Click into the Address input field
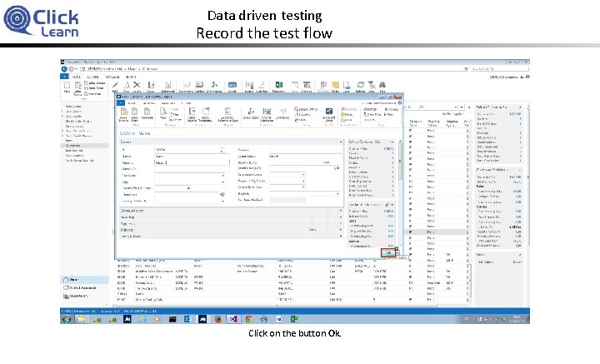 192,162
